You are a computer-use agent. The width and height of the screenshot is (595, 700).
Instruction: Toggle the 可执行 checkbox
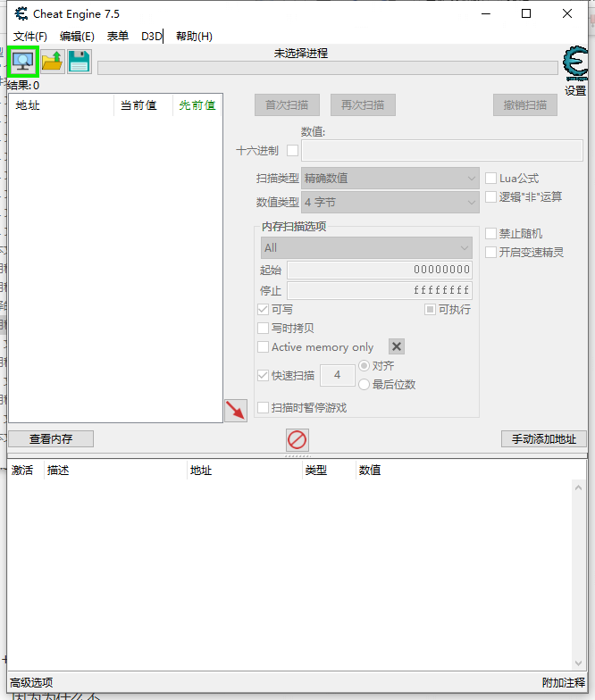pos(430,309)
